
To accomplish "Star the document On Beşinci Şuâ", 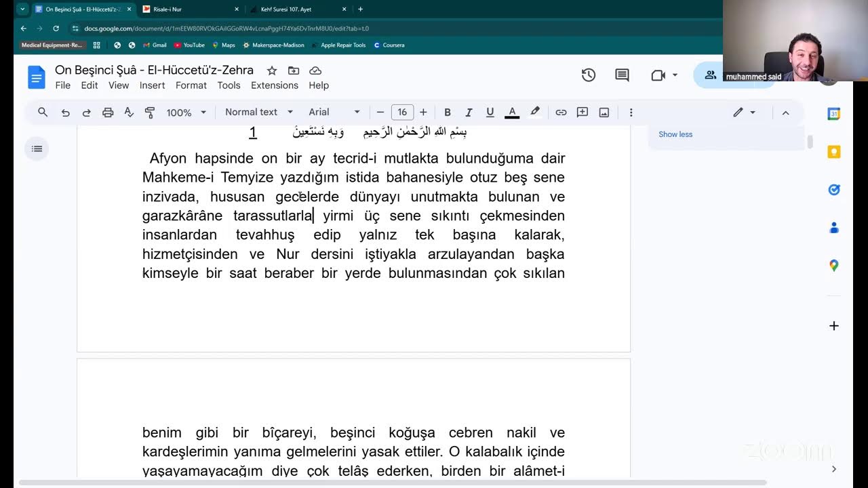I will 272,70.
